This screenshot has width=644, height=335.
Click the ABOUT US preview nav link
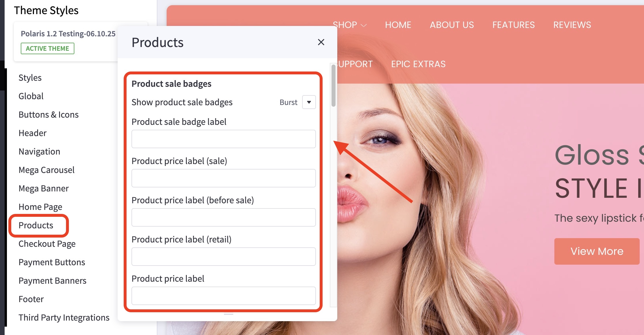[x=451, y=25]
